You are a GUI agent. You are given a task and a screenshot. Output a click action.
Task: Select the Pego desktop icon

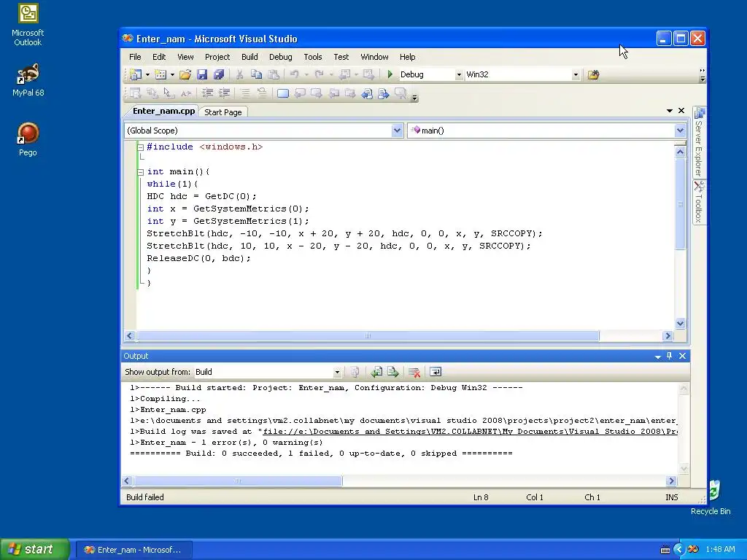[28, 139]
